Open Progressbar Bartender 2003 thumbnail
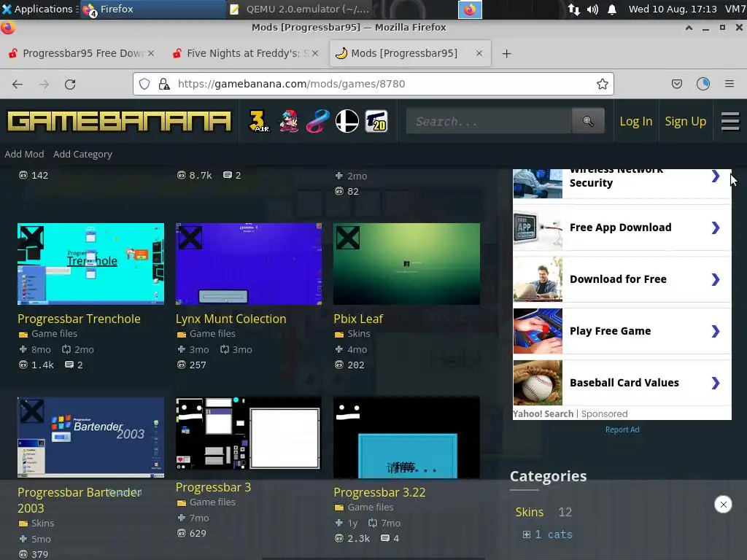This screenshot has height=560, width=747. tap(91, 437)
